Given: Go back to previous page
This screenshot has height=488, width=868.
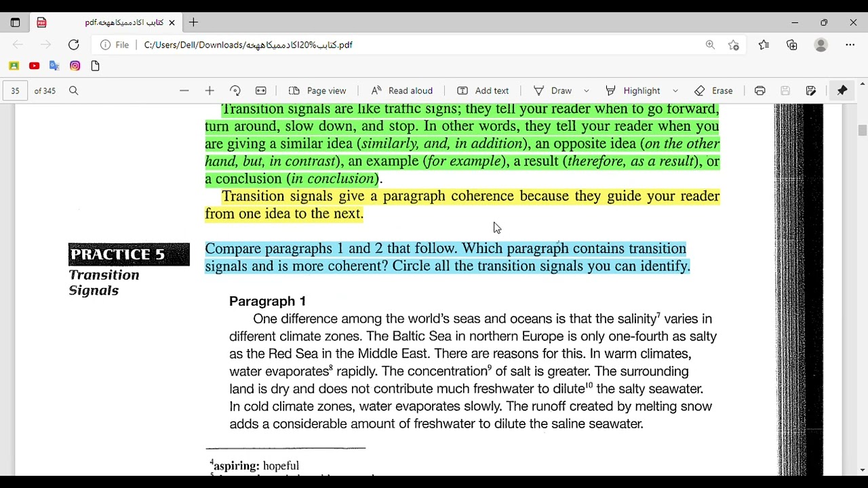Looking at the screenshot, I should tap(18, 45).
